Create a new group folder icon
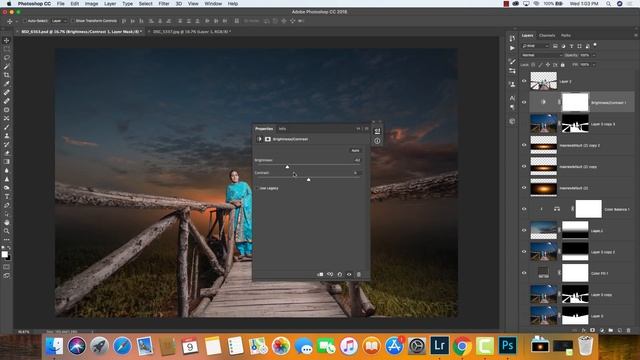This screenshot has width=640, height=360. pos(611,330)
